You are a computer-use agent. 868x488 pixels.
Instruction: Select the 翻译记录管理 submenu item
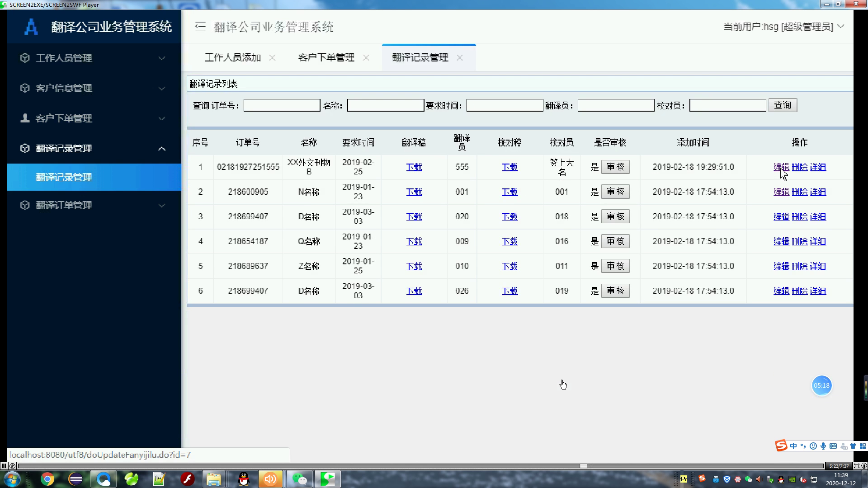[94, 177]
